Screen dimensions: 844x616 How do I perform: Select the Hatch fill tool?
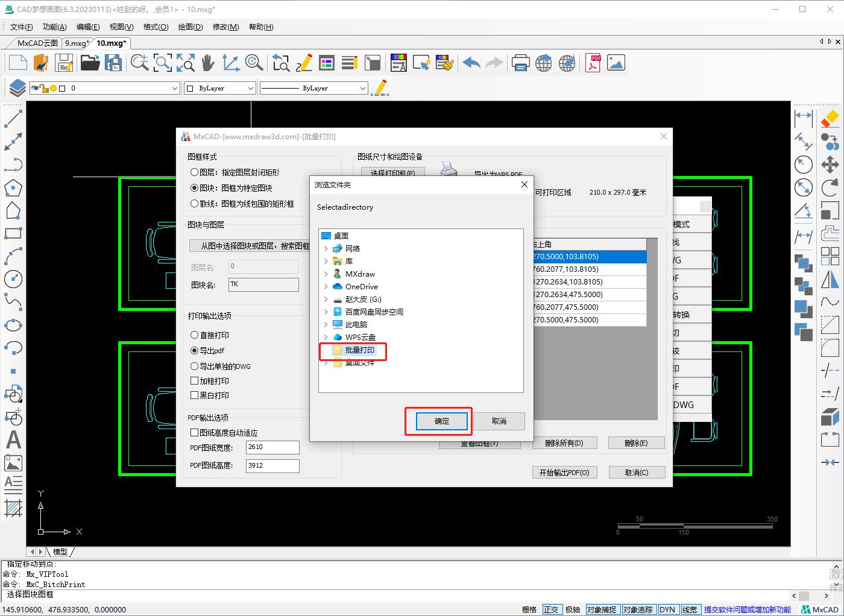[x=13, y=508]
